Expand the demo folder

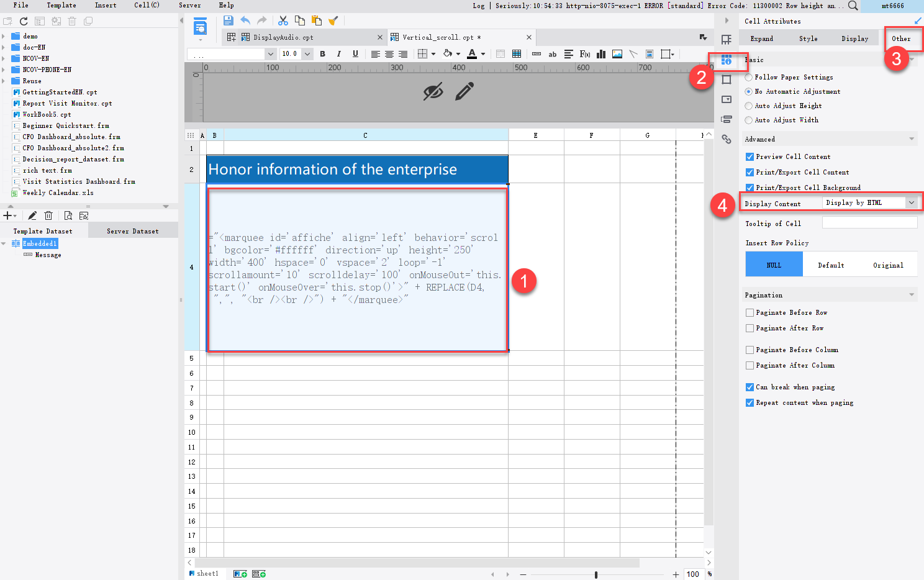[4, 36]
